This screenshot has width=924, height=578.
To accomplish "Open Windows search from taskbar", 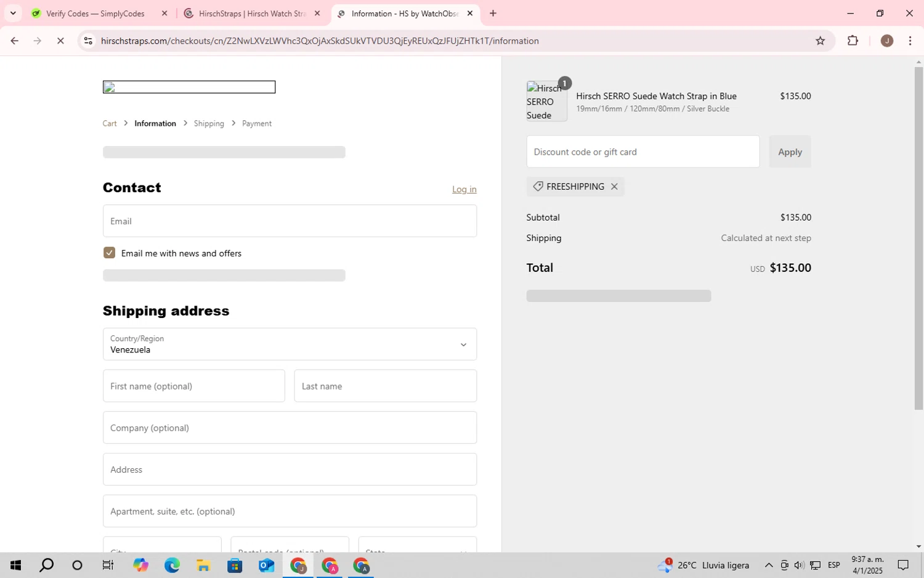I will [46, 565].
